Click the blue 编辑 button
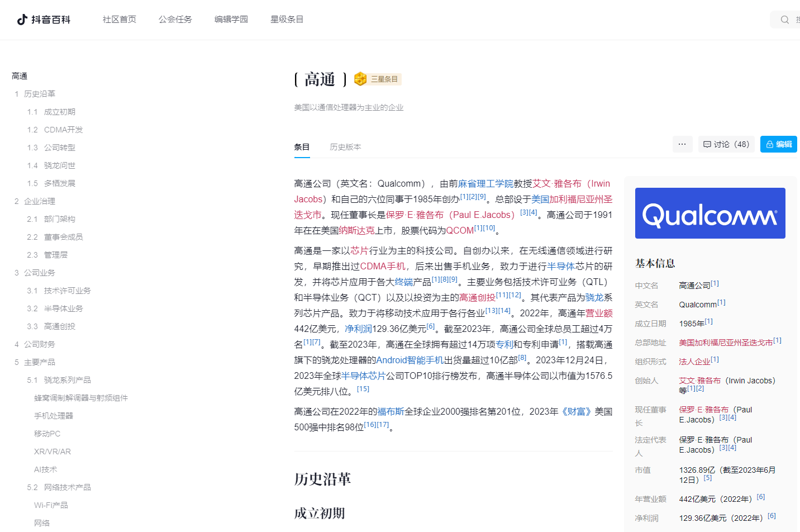 coord(779,144)
